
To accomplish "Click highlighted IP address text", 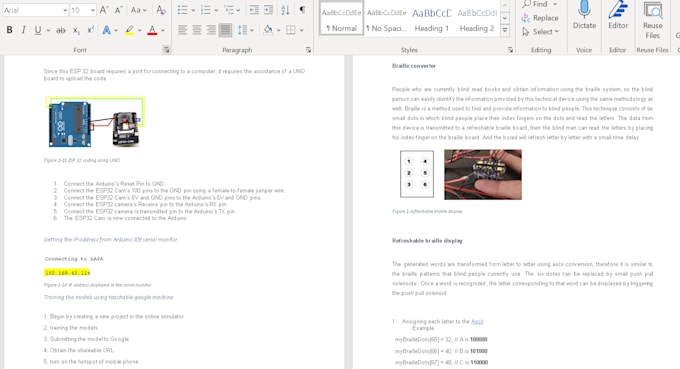I will 67,273.
